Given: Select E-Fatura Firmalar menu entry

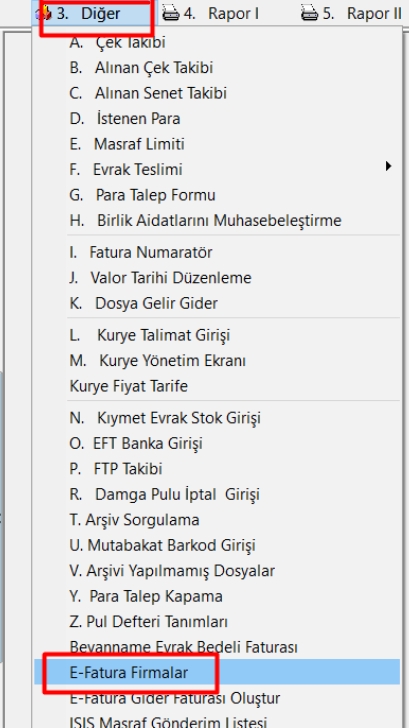Looking at the screenshot, I should point(217,672).
